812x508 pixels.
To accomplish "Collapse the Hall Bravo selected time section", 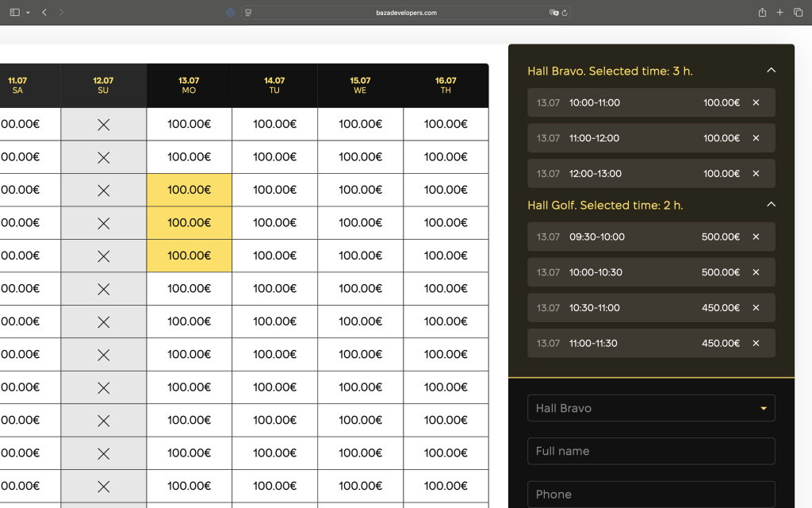I will pos(771,70).
